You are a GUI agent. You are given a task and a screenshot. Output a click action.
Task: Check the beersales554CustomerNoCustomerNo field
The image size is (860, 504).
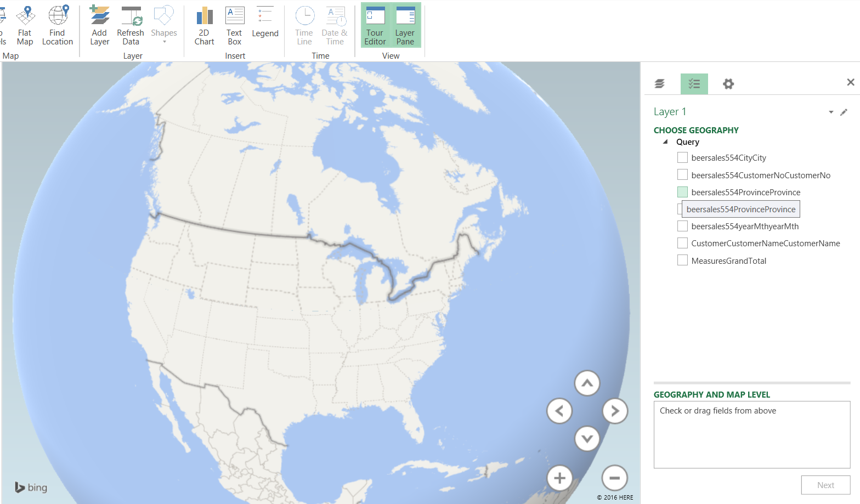[682, 175]
